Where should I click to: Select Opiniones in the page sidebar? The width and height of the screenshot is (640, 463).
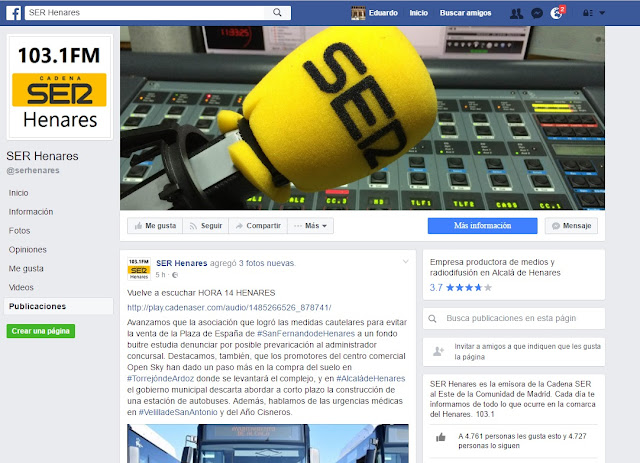click(27, 249)
